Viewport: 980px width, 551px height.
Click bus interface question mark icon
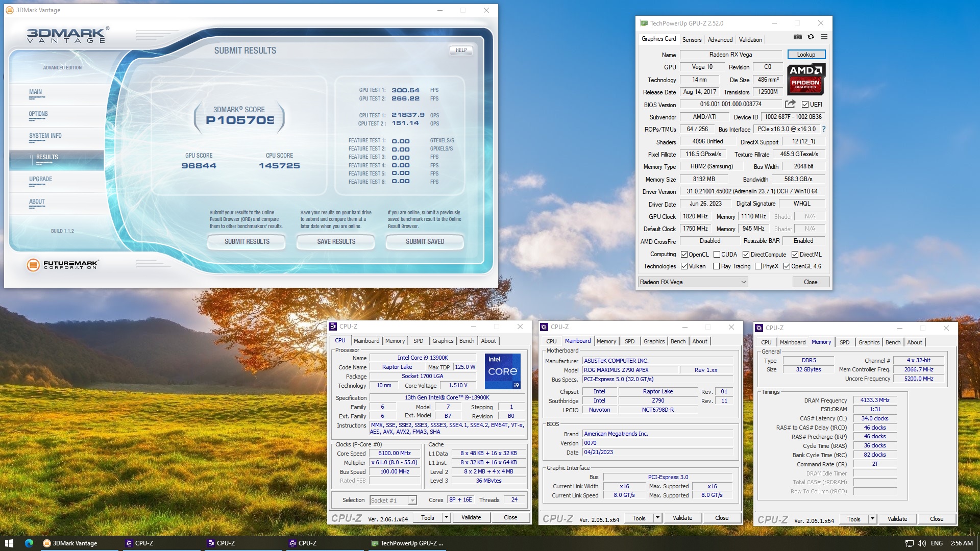point(823,129)
